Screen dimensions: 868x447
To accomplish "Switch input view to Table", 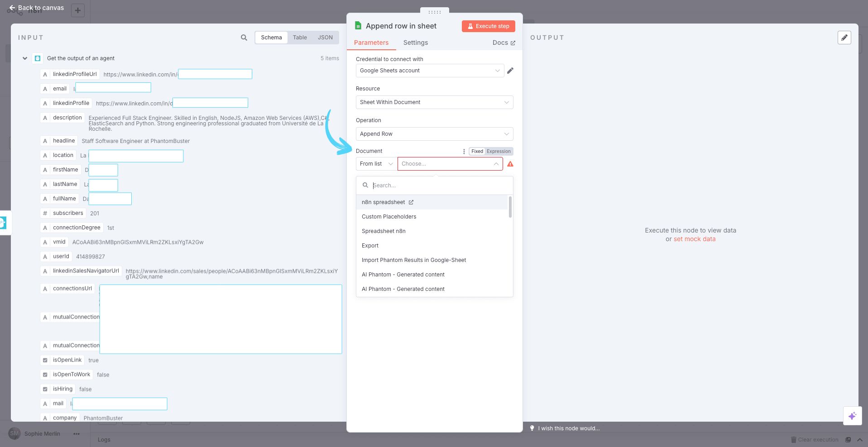I will tap(300, 38).
